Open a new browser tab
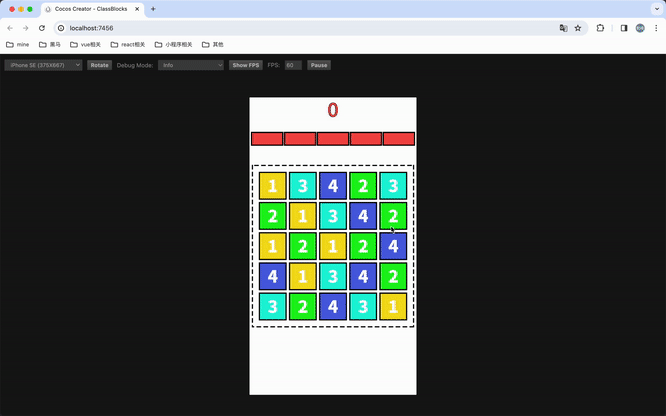The width and height of the screenshot is (666, 416). [153, 9]
